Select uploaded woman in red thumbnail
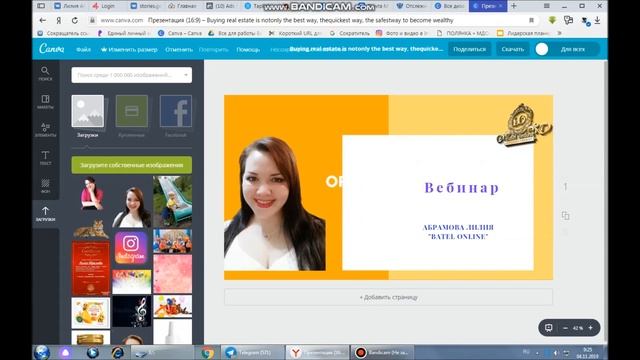 (92, 193)
